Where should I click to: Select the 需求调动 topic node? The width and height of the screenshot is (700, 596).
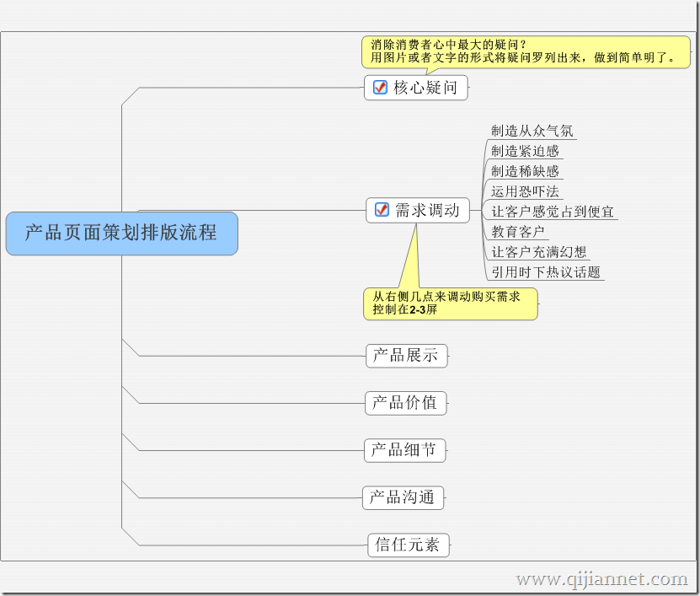pyautogui.click(x=418, y=210)
